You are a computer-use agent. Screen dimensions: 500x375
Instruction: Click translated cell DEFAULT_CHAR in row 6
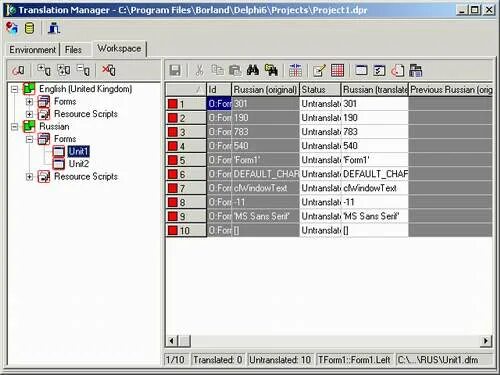coord(375,174)
